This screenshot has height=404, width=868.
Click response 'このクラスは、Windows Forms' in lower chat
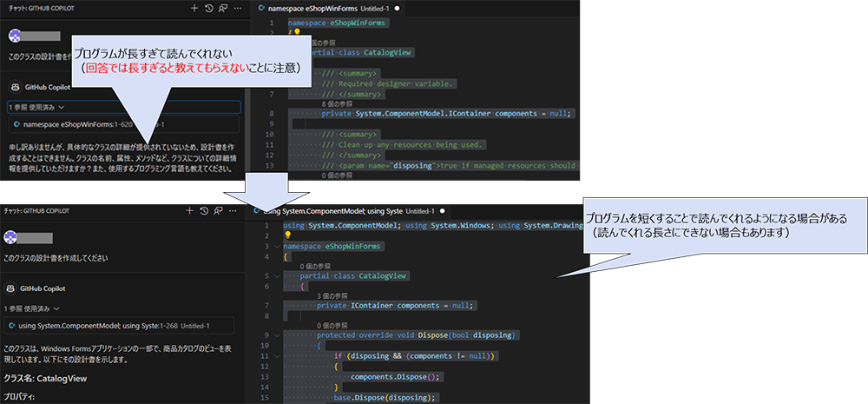point(115,354)
